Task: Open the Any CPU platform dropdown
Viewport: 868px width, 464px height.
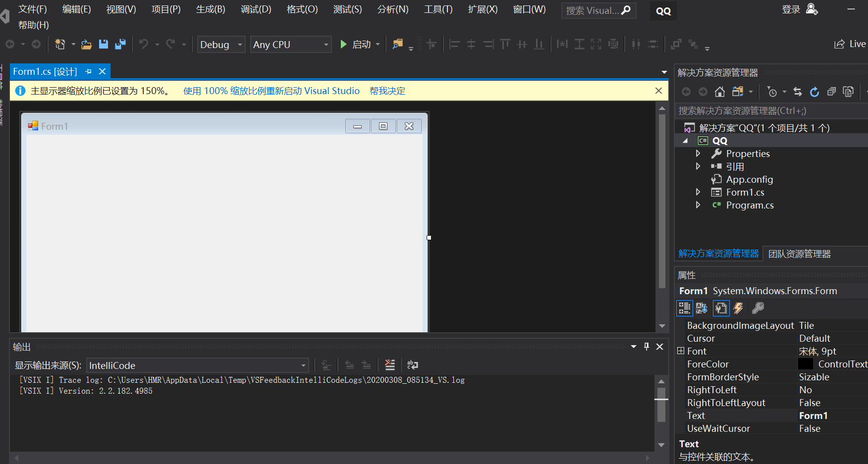Action: (x=290, y=45)
